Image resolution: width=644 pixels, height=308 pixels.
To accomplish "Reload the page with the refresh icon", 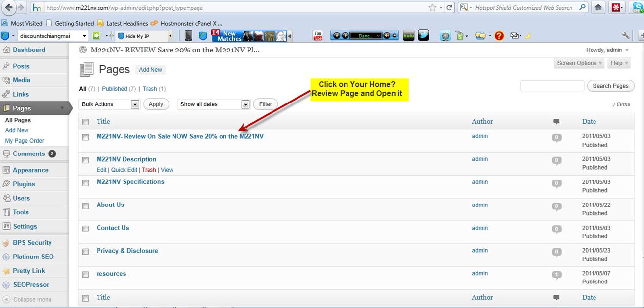I will [449, 8].
